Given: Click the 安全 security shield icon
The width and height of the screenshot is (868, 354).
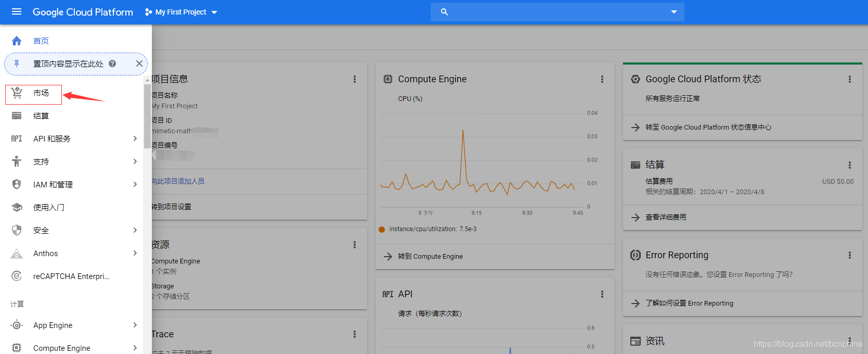Looking at the screenshot, I should 17,230.
